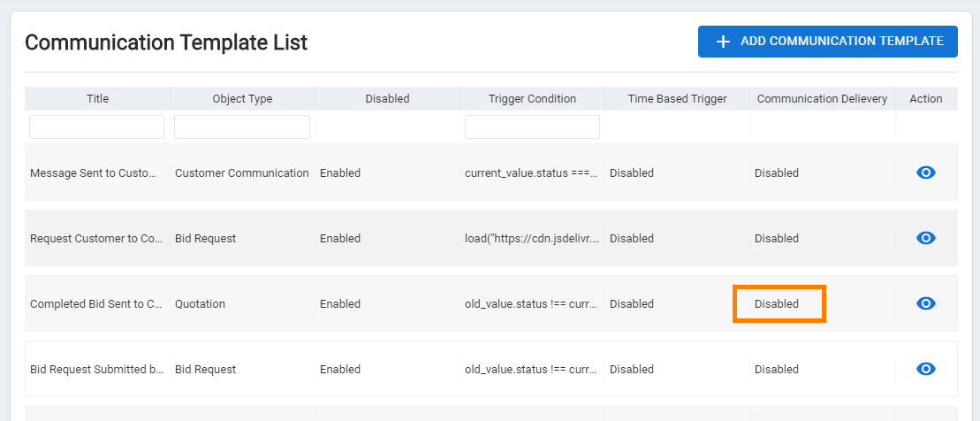Click the Trigger Condition column header
This screenshot has width=980, height=421.
tap(533, 99)
